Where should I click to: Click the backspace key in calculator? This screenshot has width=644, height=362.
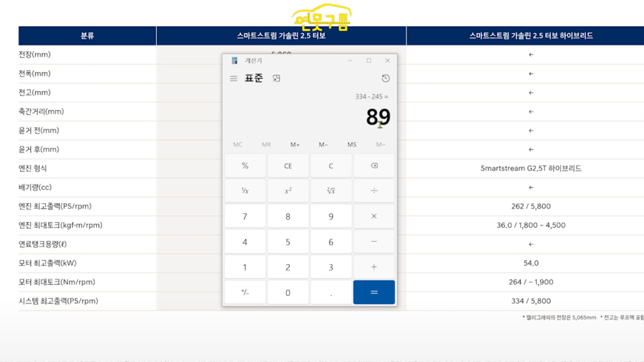click(374, 166)
